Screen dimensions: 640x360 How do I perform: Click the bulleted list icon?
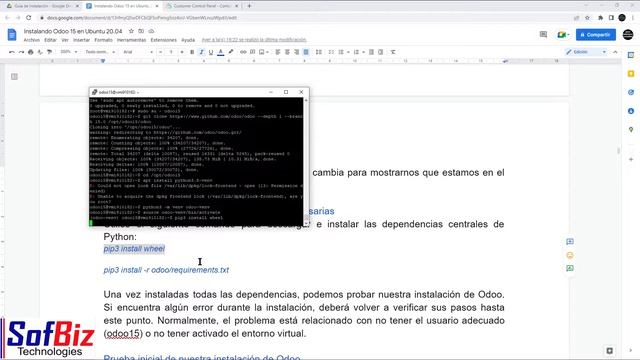click(x=341, y=52)
